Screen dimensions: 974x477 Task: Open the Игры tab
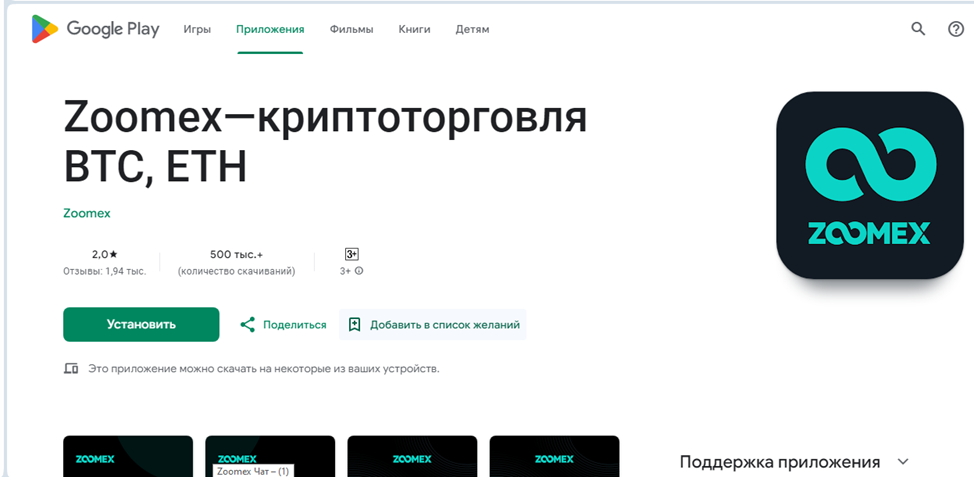pyautogui.click(x=197, y=29)
